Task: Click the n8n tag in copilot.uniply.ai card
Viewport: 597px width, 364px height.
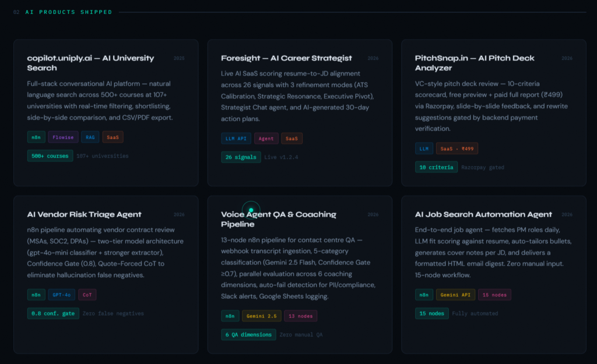Action: pyautogui.click(x=36, y=137)
